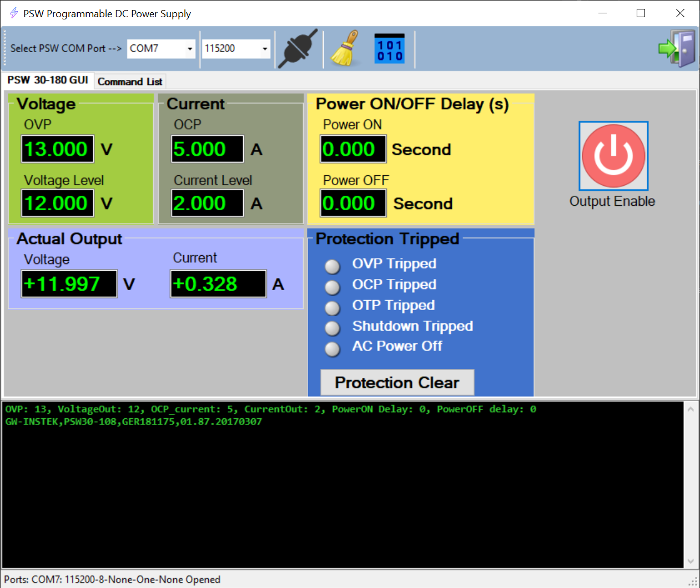Viewport: 700px width, 588px height.
Task: Click the Current Level field showing 2.000
Action: click(x=207, y=203)
